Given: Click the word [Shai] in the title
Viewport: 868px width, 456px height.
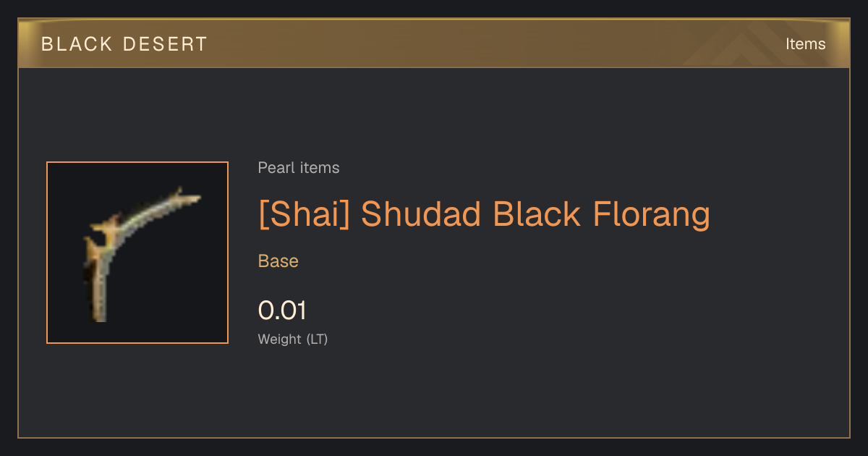Looking at the screenshot, I should (304, 214).
